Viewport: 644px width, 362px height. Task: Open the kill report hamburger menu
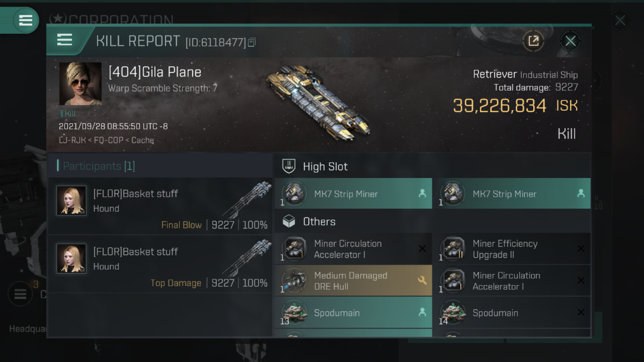(65, 40)
